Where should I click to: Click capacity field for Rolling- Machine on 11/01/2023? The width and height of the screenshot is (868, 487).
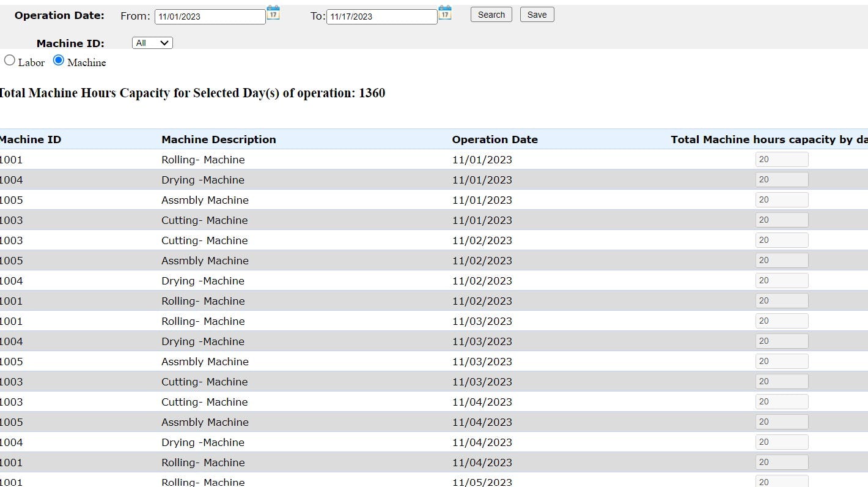pos(781,158)
